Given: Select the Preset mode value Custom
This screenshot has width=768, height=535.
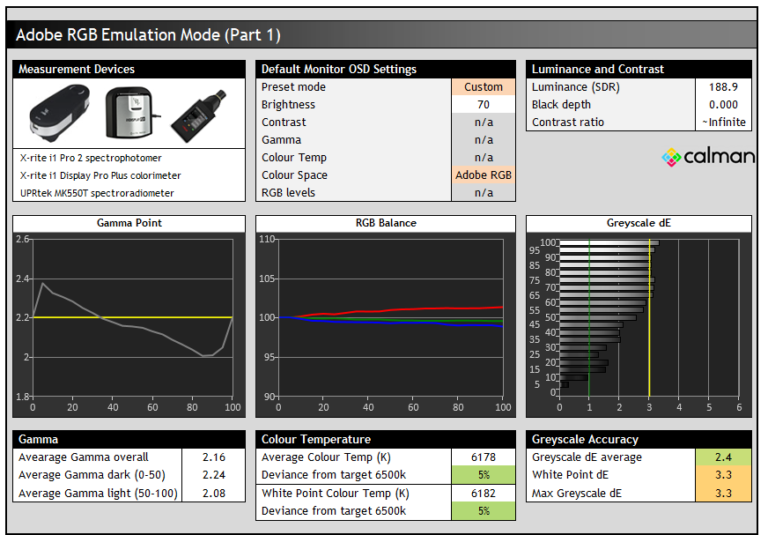Looking at the screenshot, I should (483, 87).
